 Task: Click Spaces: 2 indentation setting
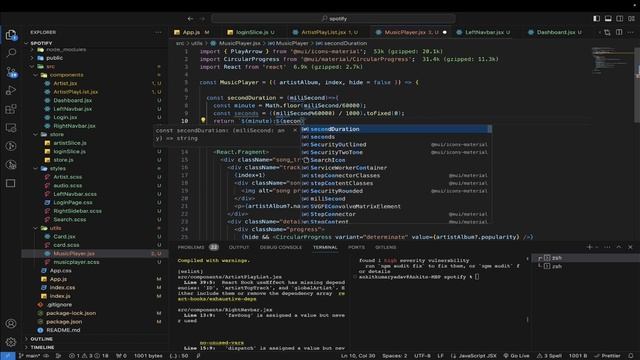[x=395, y=356]
